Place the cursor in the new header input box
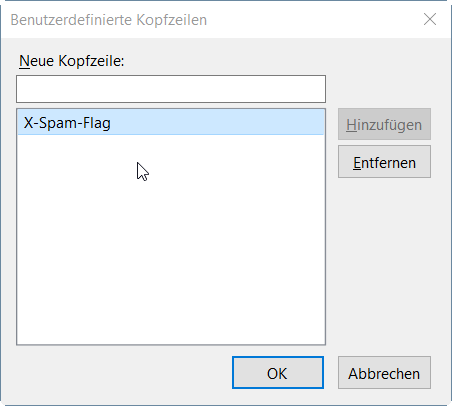452x406 pixels. [x=171, y=89]
